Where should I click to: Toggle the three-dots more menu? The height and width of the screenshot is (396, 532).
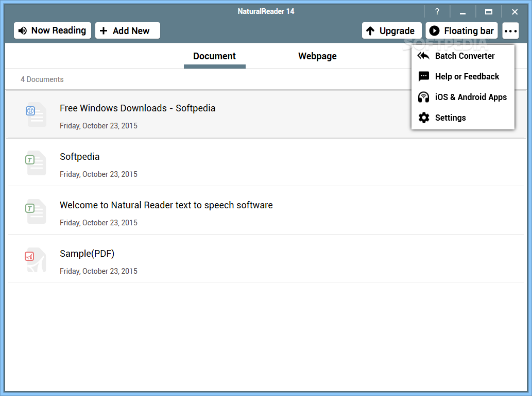pyautogui.click(x=510, y=31)
